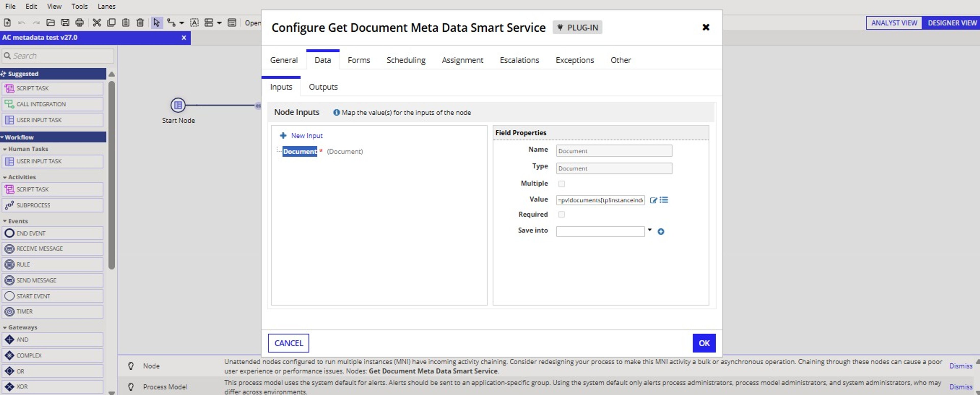Click the Delete trash can icon

pos(140,23)
